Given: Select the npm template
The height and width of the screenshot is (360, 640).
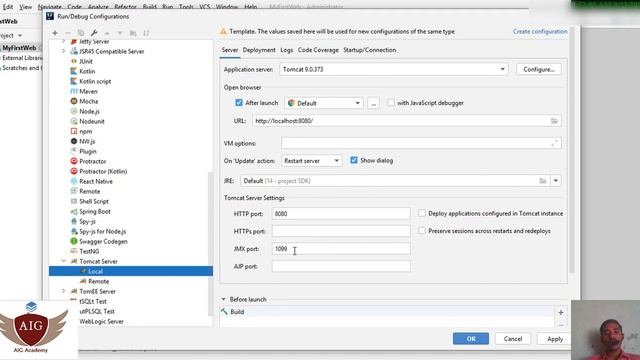Looking at the screenshot, I should pos(85,131).
